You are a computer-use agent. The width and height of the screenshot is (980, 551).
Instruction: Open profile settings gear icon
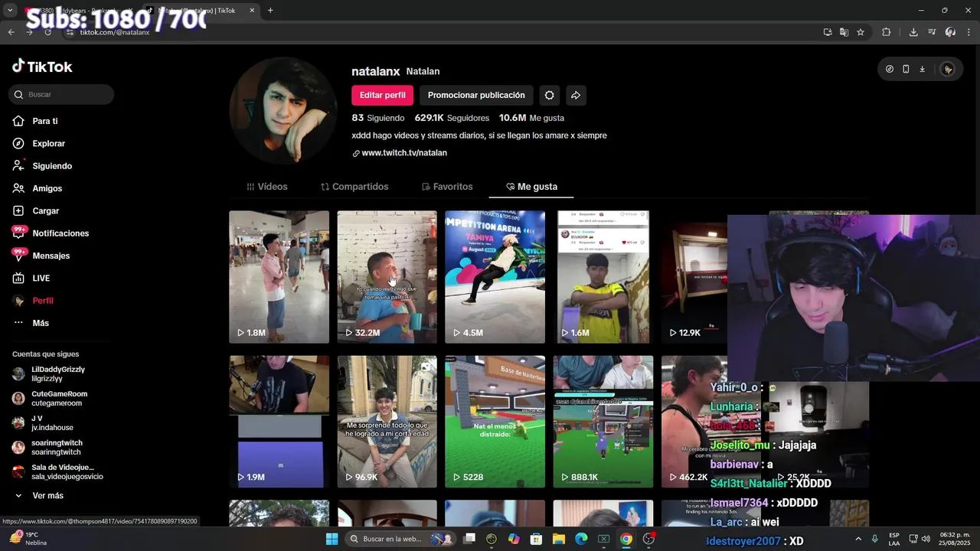(549, 95)
